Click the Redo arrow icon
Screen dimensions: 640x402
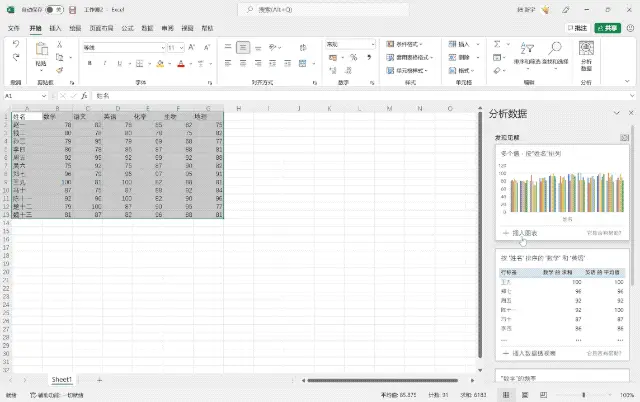click(16, 58)
